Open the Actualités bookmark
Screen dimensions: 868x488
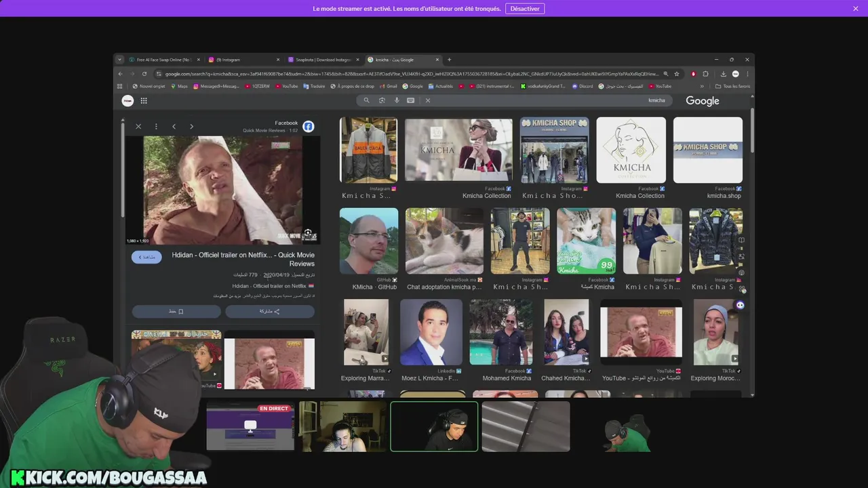(440, 86)
